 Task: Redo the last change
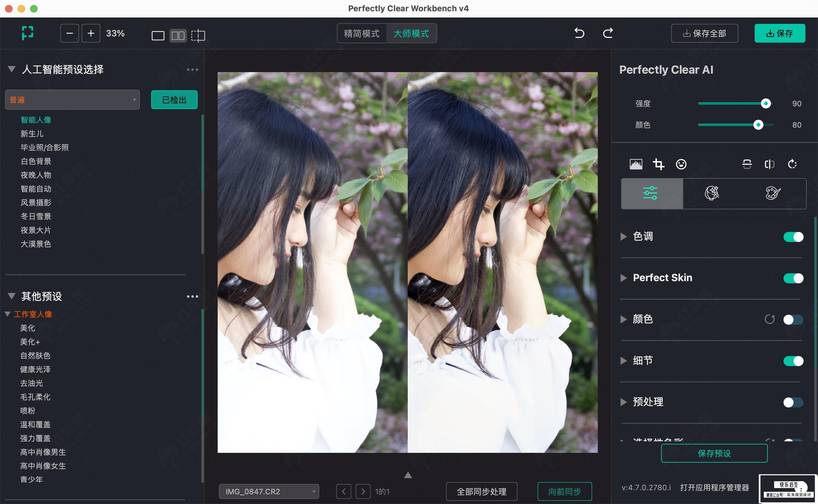608,33
